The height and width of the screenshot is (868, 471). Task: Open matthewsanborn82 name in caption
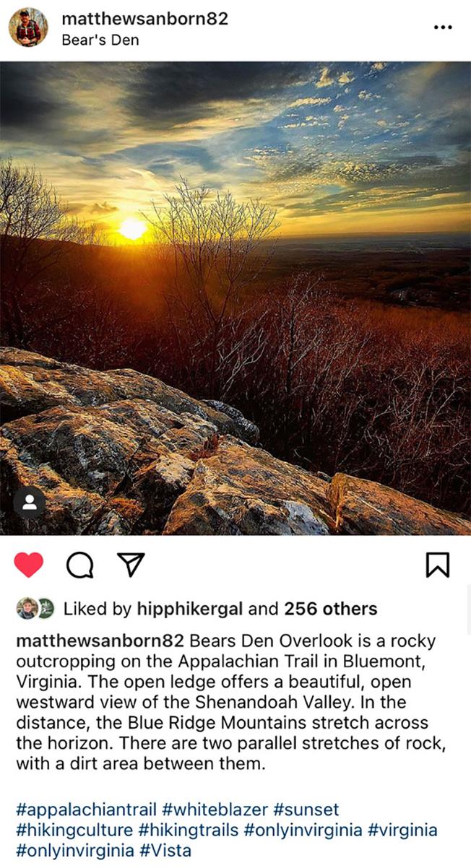(100, 641)
